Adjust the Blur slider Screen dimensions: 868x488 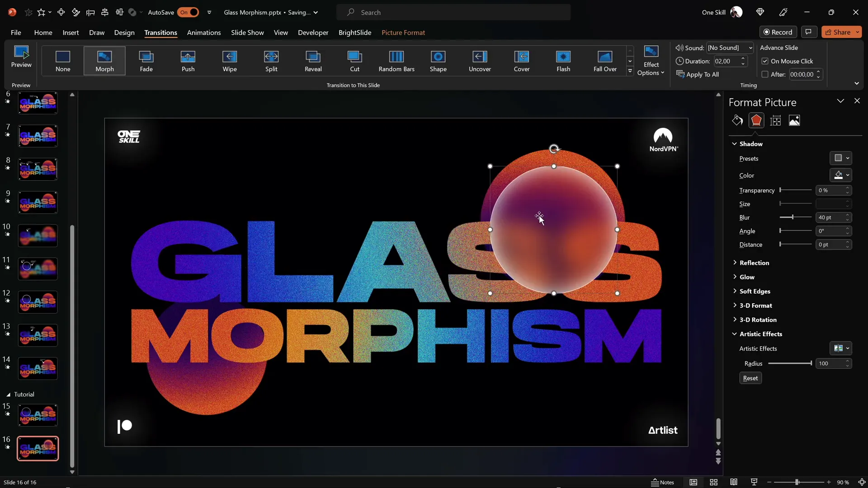pos(793,217)
